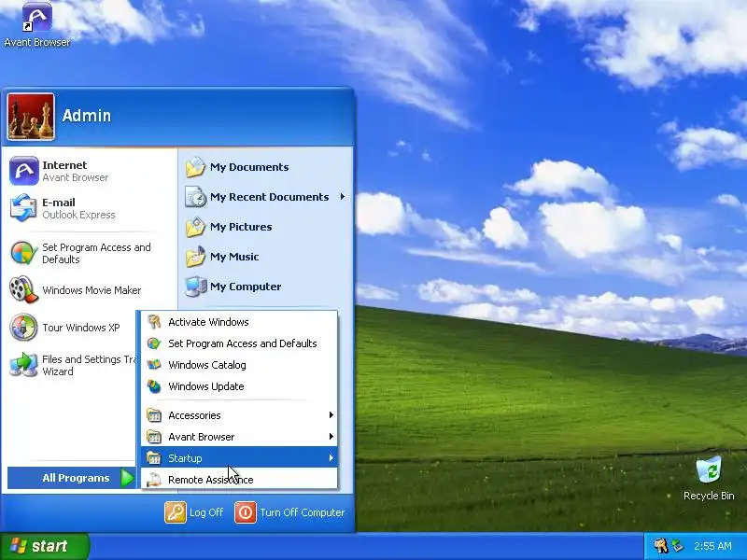
Task: Click the Avant Browser subtitle under Internet
Action: point(76,177)
